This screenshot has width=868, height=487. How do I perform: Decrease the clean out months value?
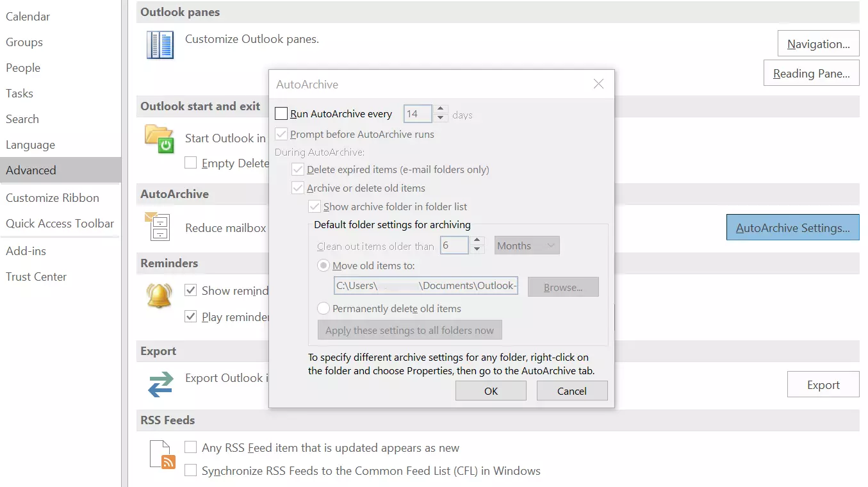[477, 249]
